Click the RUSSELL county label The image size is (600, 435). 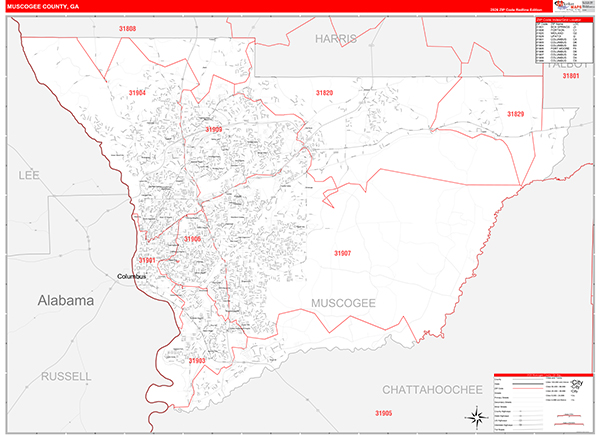tap(66, 376)
